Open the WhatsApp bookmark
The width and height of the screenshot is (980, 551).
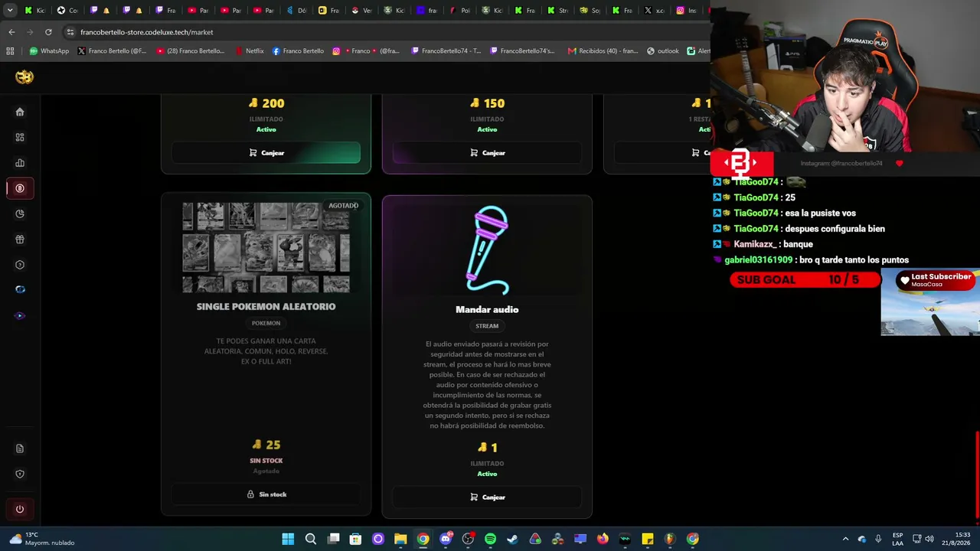[49, 51]
